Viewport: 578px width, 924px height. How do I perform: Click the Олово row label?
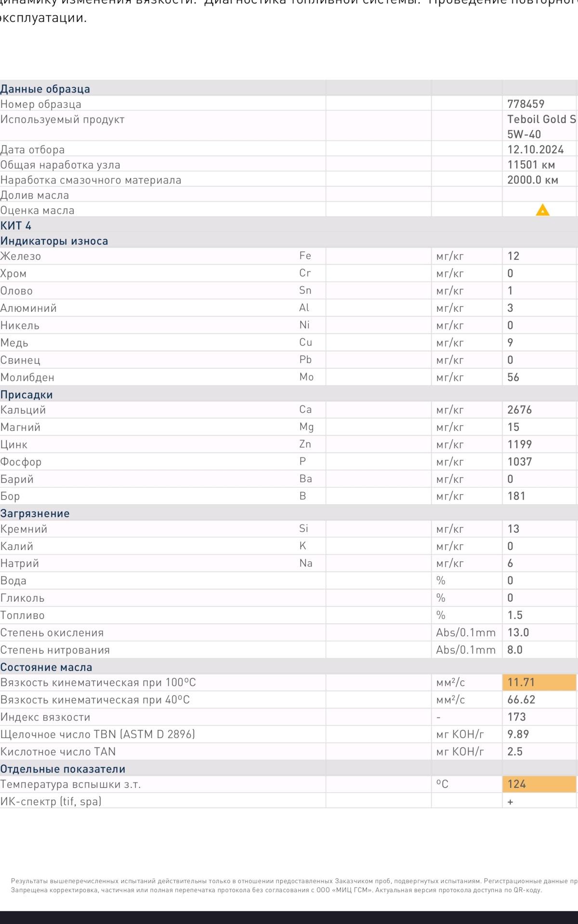[x=16, y=291]
